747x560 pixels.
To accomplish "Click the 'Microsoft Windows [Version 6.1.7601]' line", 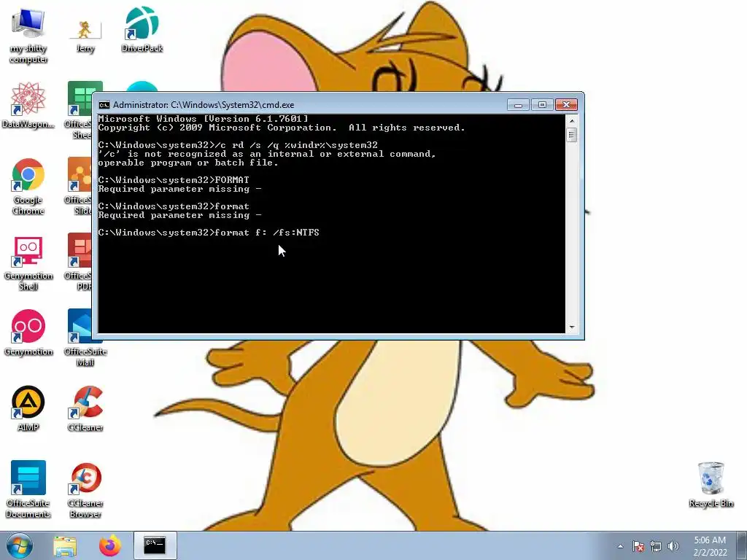I will point(203,119).
